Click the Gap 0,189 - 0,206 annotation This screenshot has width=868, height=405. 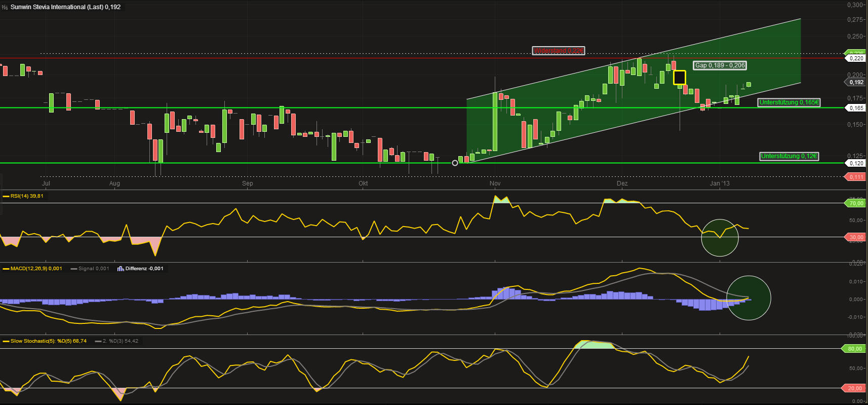pyautogui.click(x=720, y=65)
